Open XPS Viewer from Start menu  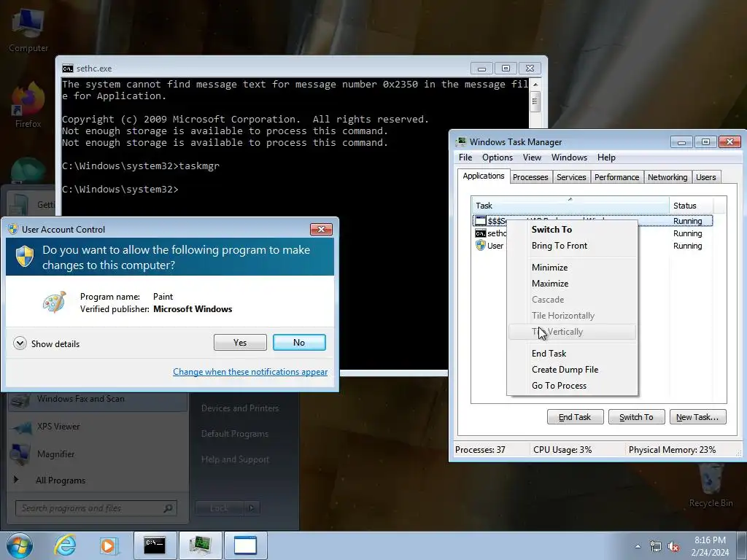[x=98, y=427]
